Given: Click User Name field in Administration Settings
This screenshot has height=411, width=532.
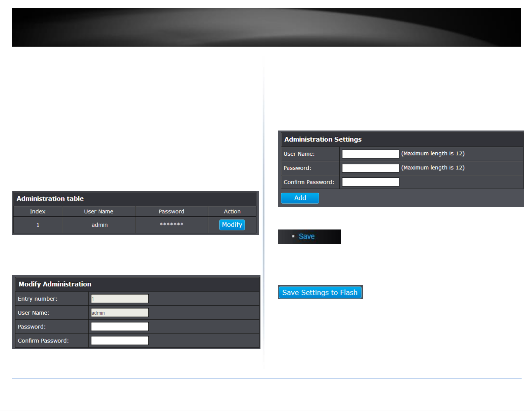Looking at the screenshot, I should (371, 154).
